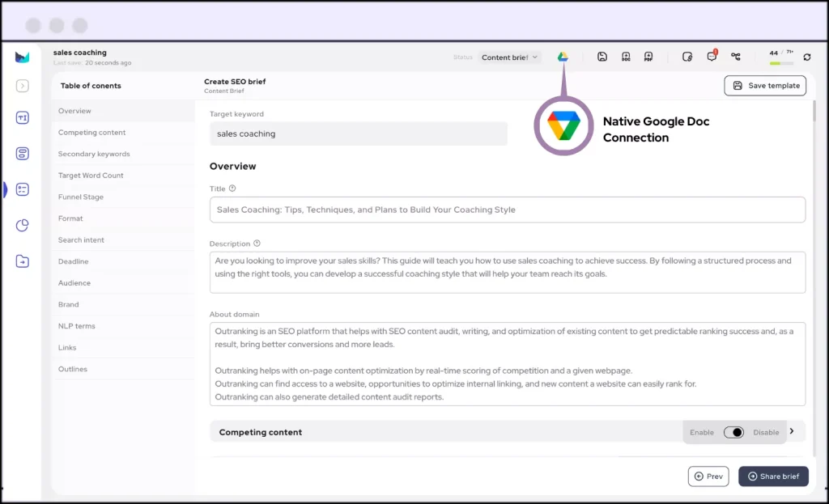Go to Secondary keywords in table of contents
The width and height of the screenshot is (829, 504).
94,154
